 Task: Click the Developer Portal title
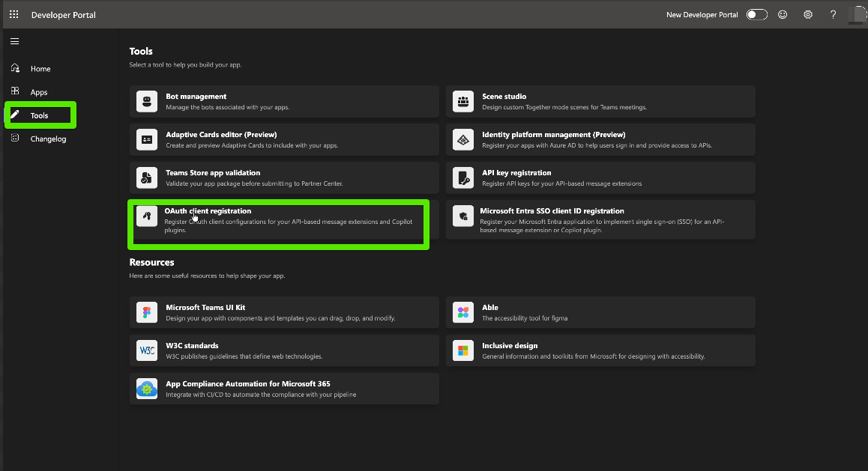[64, 15]
